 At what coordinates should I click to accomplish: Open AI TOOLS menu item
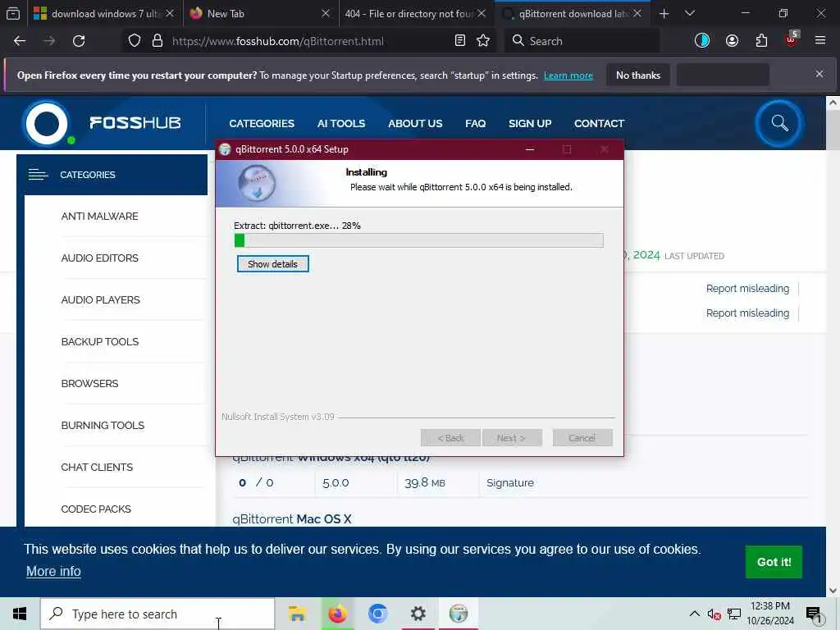(x=341, y=123)
